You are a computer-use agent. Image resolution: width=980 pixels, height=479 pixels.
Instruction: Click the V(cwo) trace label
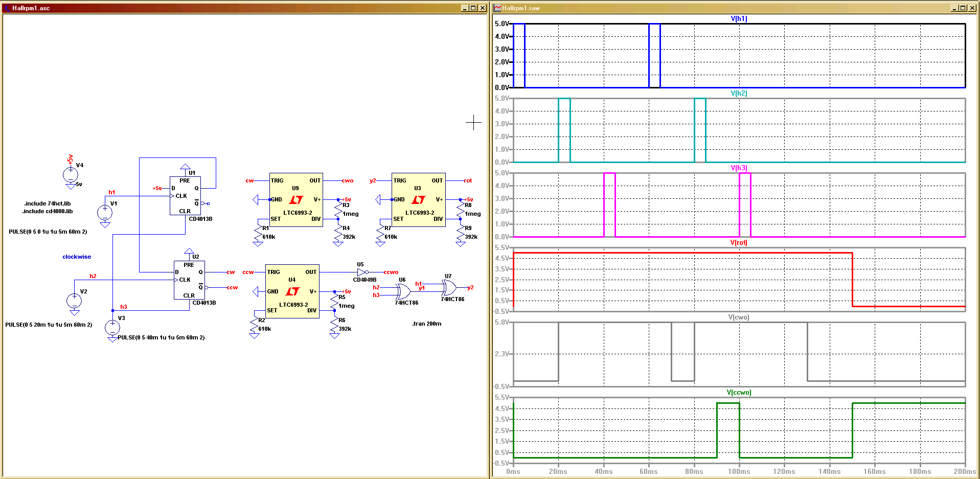pos(739,317)
